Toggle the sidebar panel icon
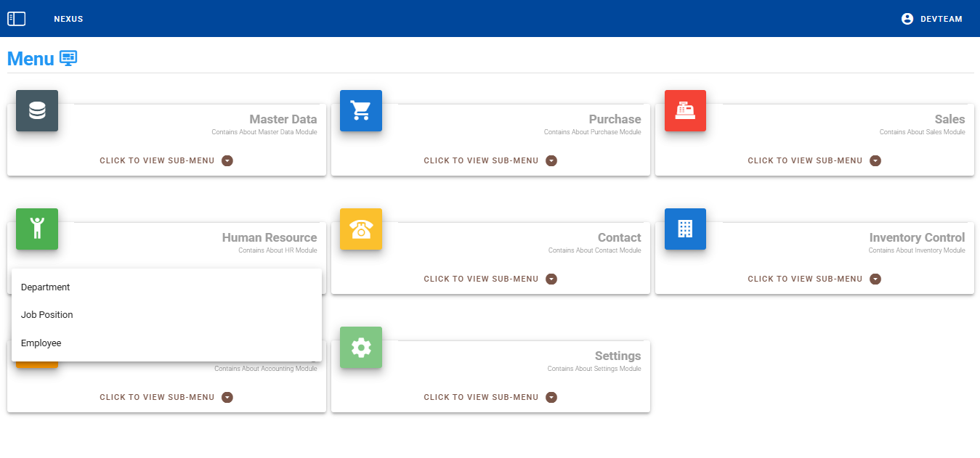 16,19
